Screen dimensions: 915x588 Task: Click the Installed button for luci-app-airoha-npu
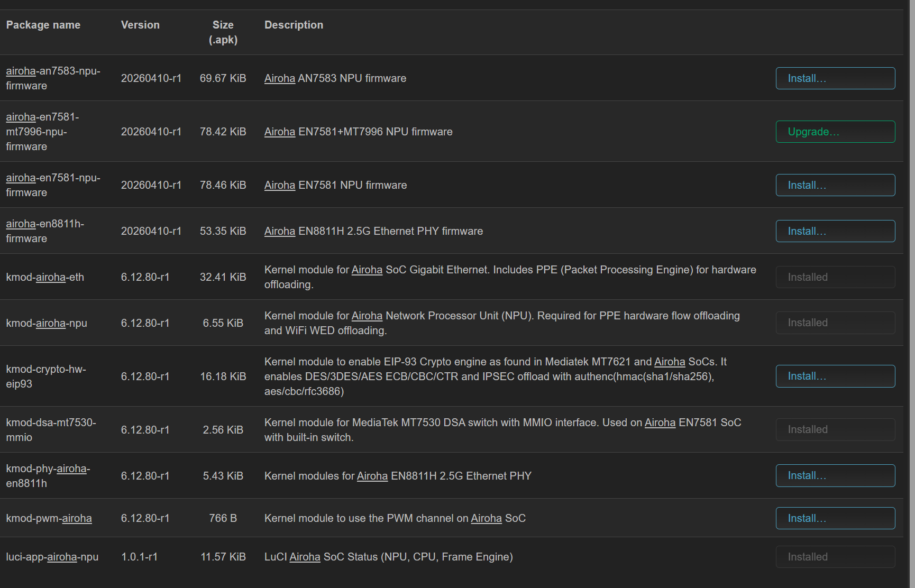tap(835, 557)
